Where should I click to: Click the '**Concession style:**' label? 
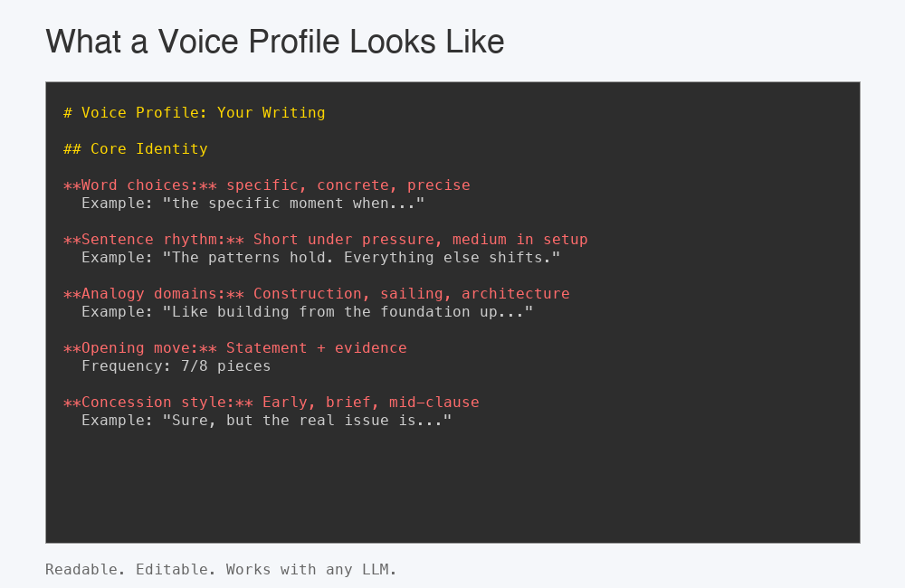tap(158, 403)
